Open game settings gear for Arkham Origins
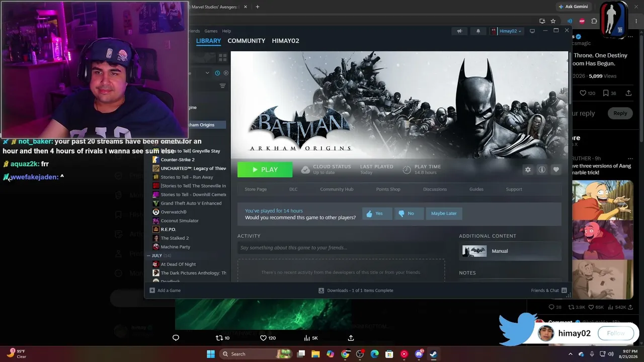 pos(528,169)
